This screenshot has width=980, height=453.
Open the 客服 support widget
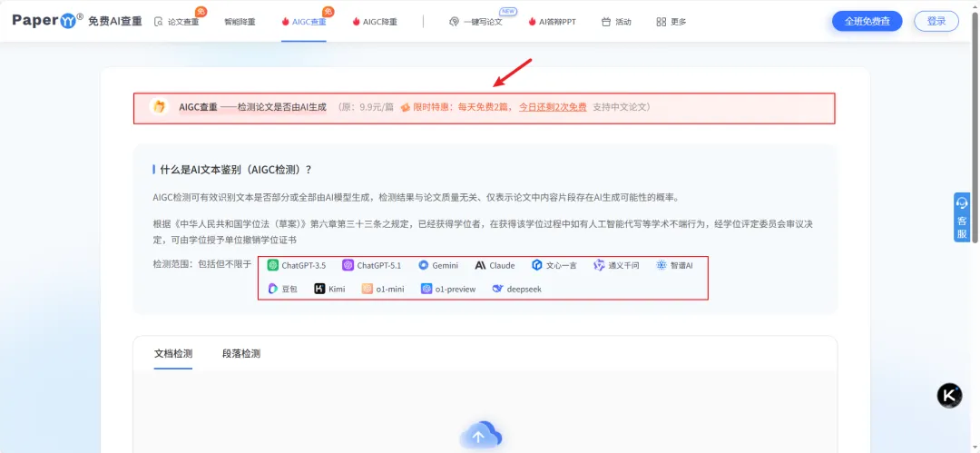962,217
